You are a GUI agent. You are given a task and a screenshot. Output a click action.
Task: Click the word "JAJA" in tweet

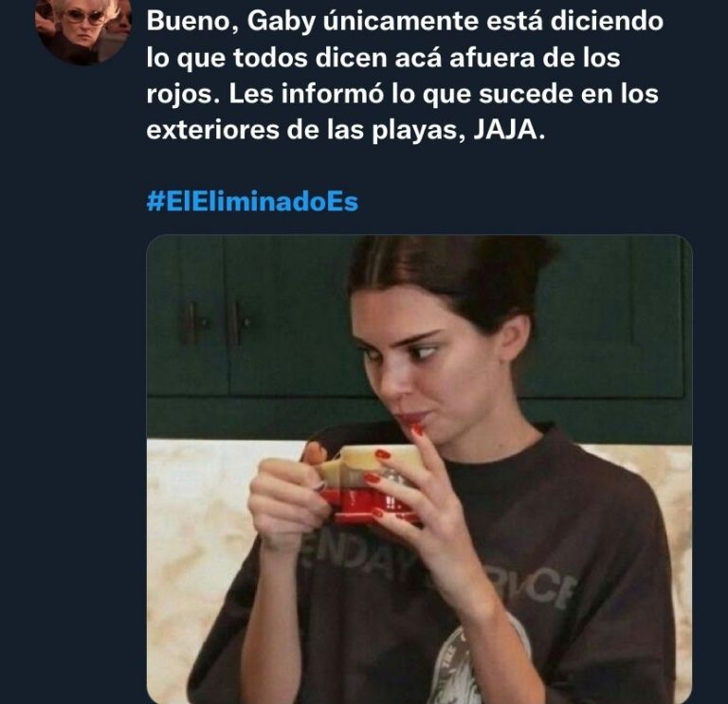(x=503, y=131)
